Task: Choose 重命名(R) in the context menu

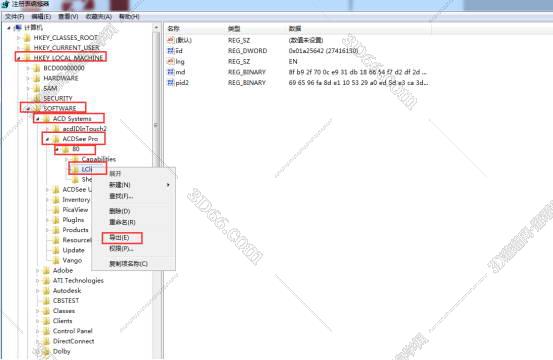Action: 122,222
